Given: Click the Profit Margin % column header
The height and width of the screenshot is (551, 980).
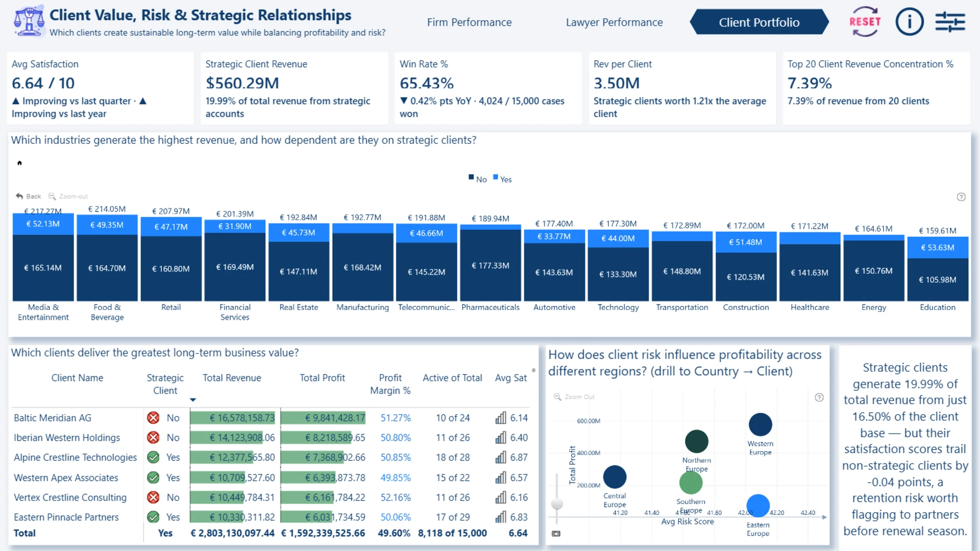Looking at the screenshot, I should tap(390, 384).
